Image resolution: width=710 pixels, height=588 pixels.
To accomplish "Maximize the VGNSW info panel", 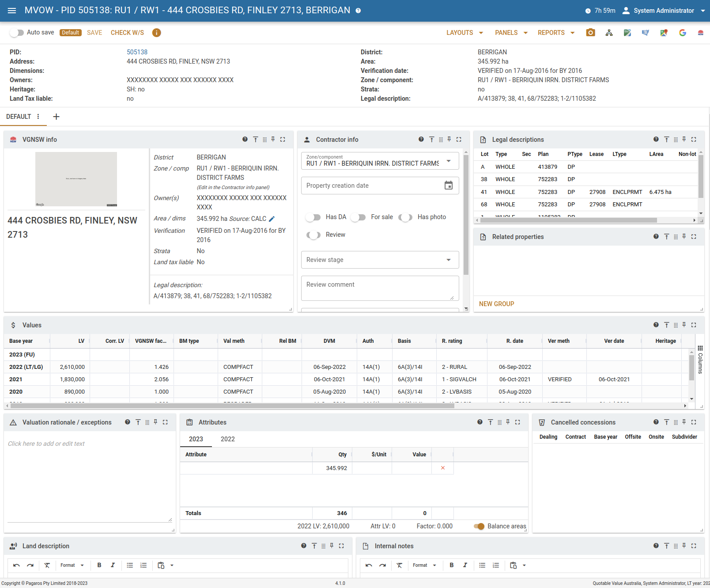I will [283, 139].
